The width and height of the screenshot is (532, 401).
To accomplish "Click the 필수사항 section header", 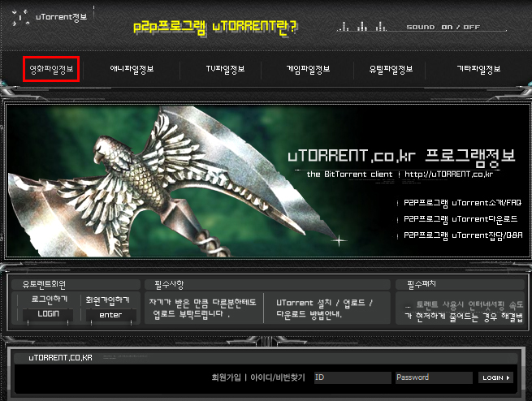I will [x=169, y=284].
